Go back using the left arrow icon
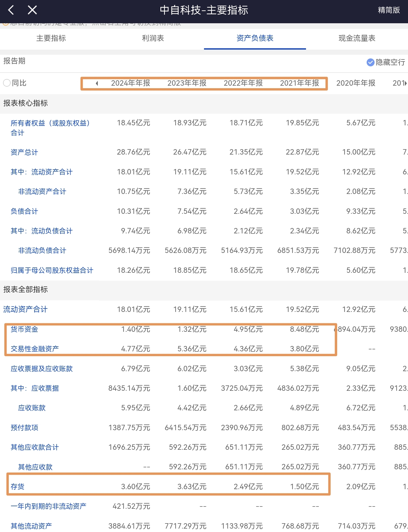The width and height of the screenshot is (408, 532). pyautogui.click(x=11, y=10)
